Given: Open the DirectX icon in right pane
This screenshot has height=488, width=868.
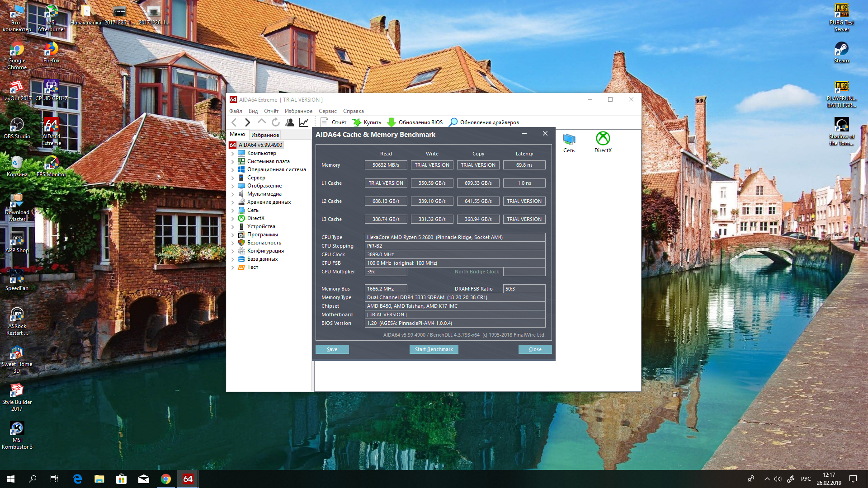Looking at the screenshot, I should [603, 139].
